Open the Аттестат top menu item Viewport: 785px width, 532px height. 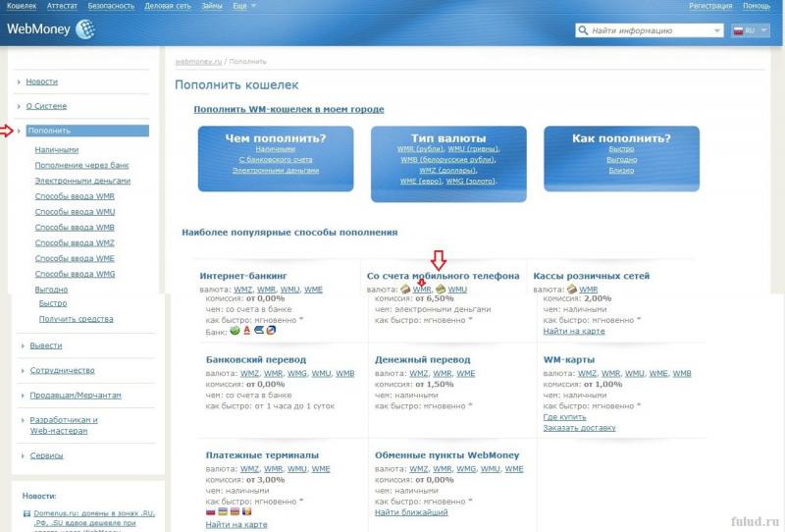[x=62, y=6]
